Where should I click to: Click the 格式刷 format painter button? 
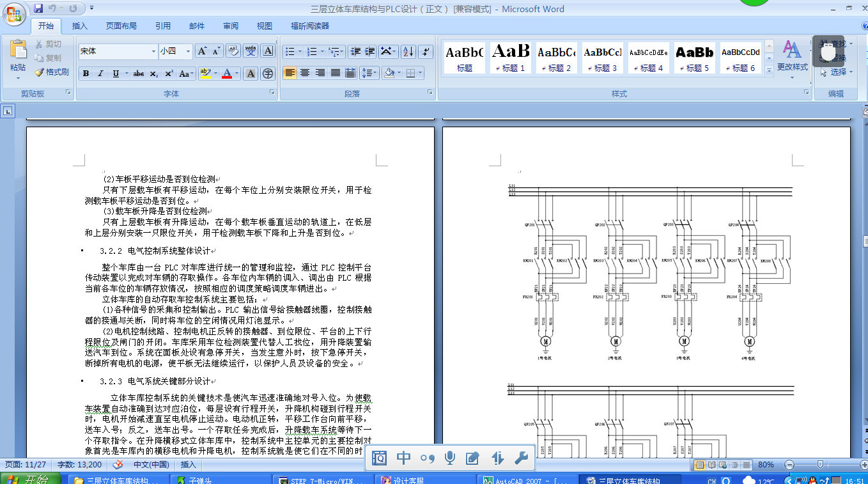[x=51, y=72]
